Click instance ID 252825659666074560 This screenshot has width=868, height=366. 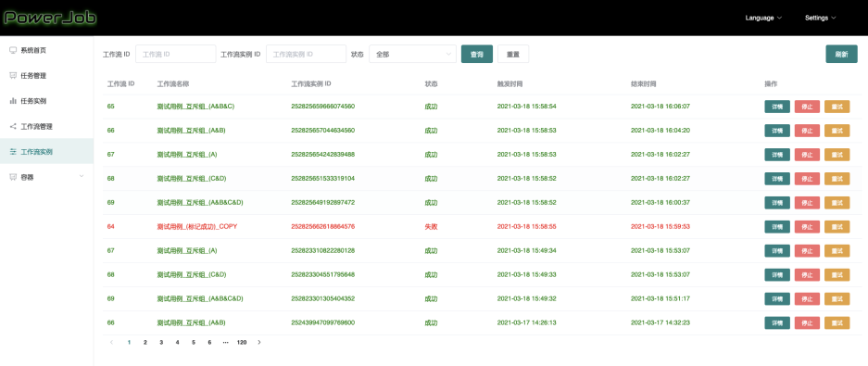[322, 107]
